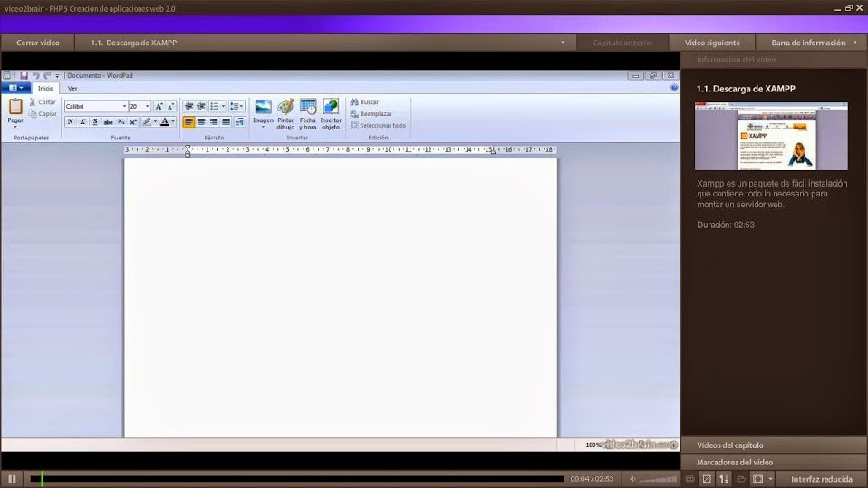Click the XAMPP video thumbnail

(771, 136)
